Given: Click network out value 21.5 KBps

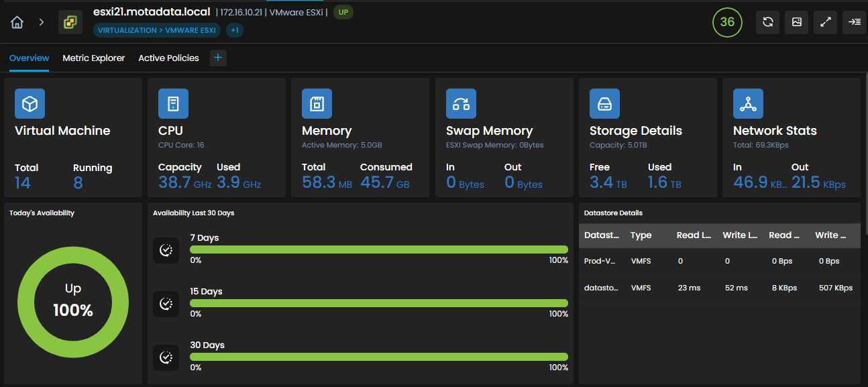Looking at the screenshot, I should [818, 182].
